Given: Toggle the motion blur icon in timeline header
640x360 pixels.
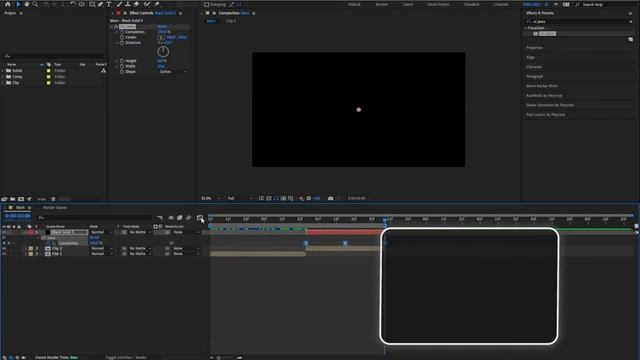Looking at the screenshot, I should [189, 218].
